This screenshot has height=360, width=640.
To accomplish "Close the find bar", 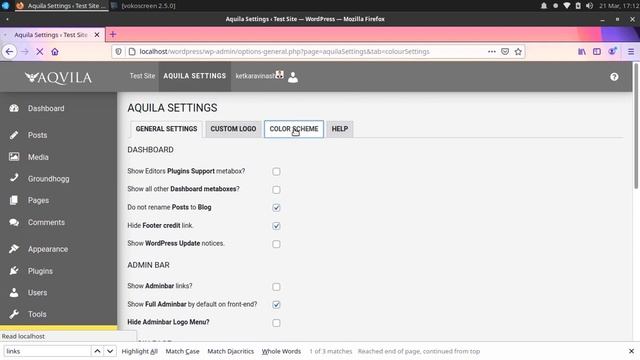I will [631, 351].
